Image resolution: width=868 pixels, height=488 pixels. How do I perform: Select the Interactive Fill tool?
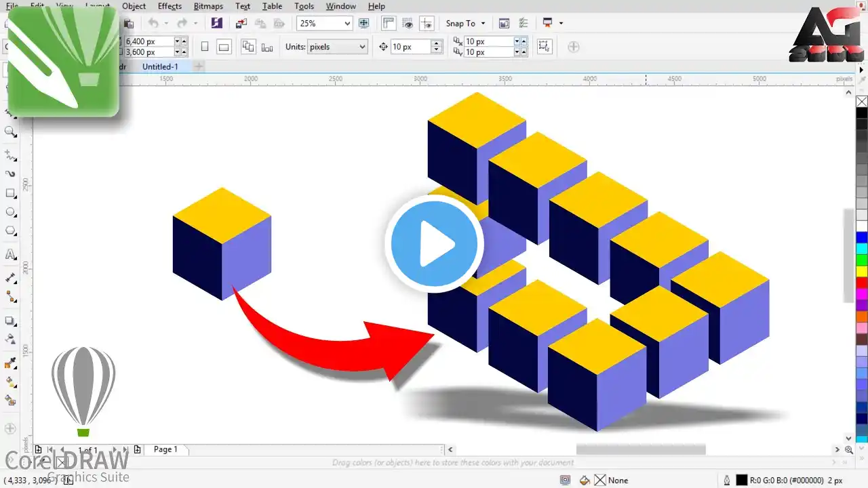(11, 382)
